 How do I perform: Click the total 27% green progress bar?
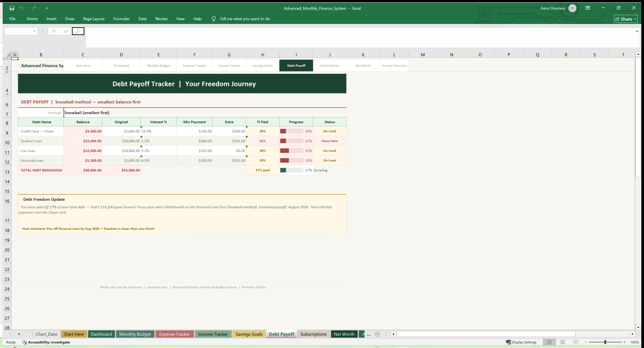[x=292, y=170]
